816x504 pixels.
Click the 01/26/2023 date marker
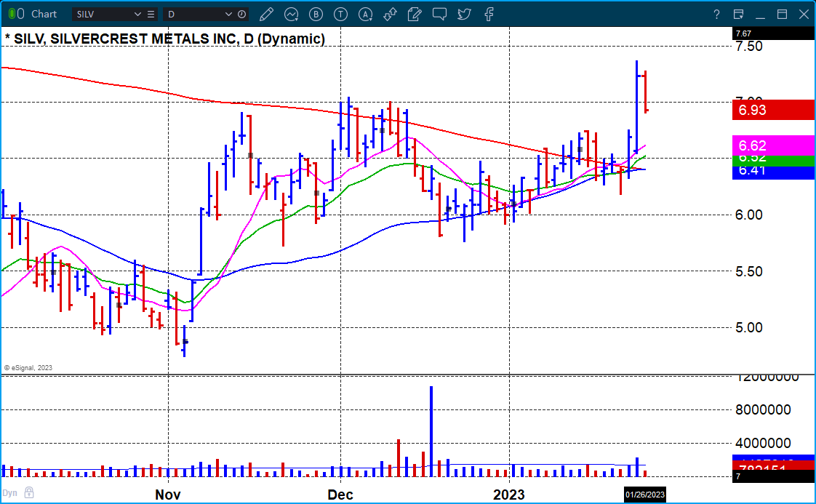[x=645, y=495]
